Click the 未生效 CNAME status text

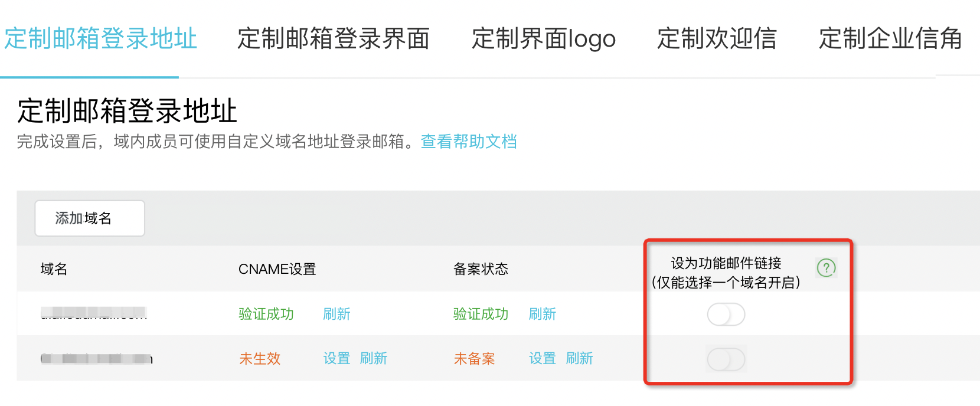point(260,359)
